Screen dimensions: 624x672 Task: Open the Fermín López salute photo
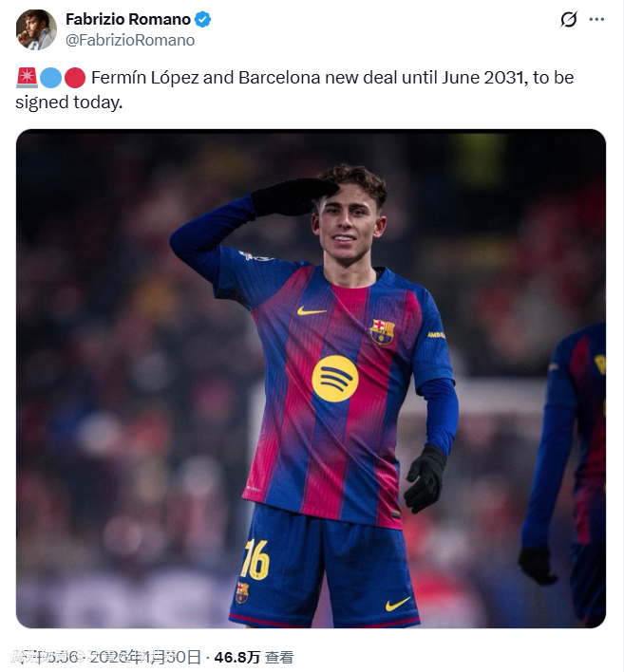coord(311,378)
